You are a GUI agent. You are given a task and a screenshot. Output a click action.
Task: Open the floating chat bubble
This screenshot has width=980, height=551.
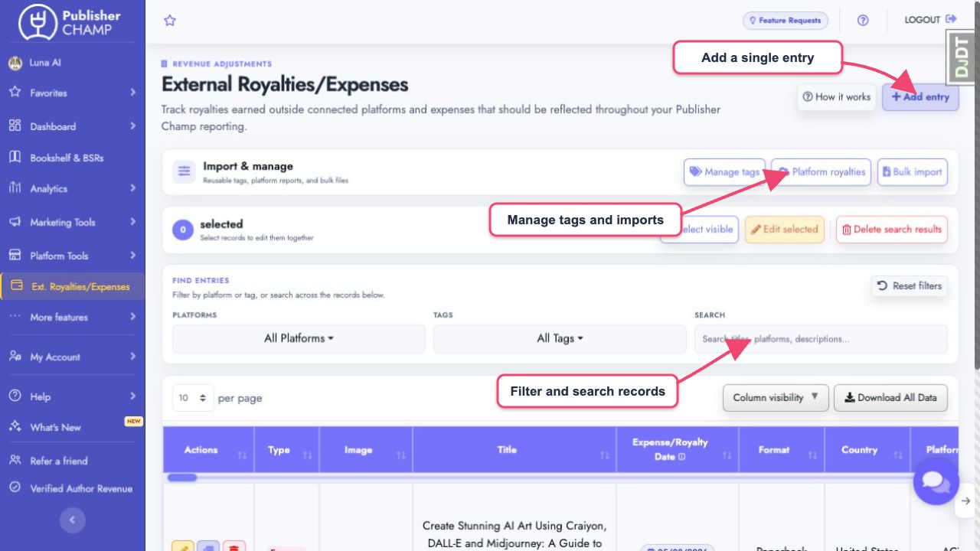point(936,482)
